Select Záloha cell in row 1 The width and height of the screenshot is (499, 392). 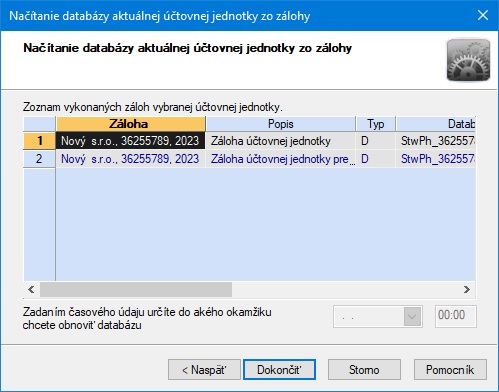pos(130,141)
